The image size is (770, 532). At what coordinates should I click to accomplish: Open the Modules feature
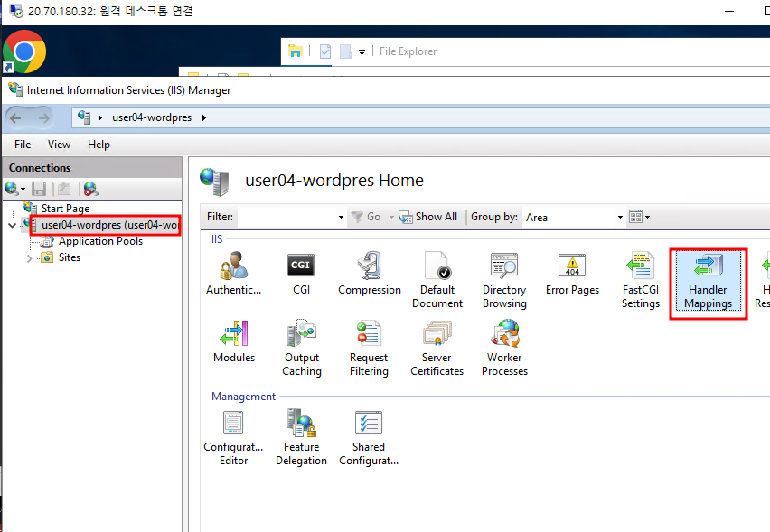pos(234,341)
